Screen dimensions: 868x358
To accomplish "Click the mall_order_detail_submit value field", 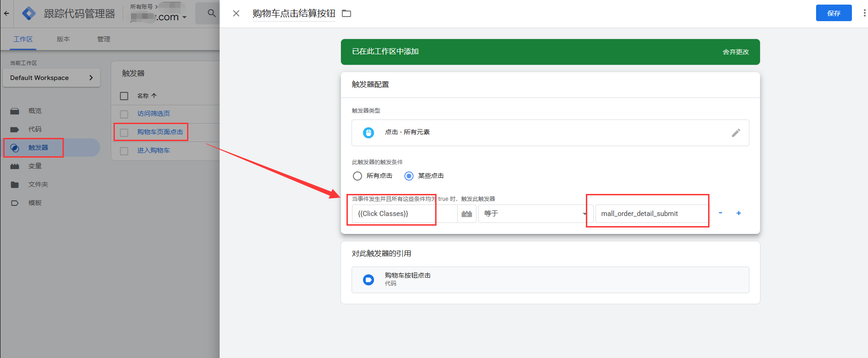I will tap(652, 214).
